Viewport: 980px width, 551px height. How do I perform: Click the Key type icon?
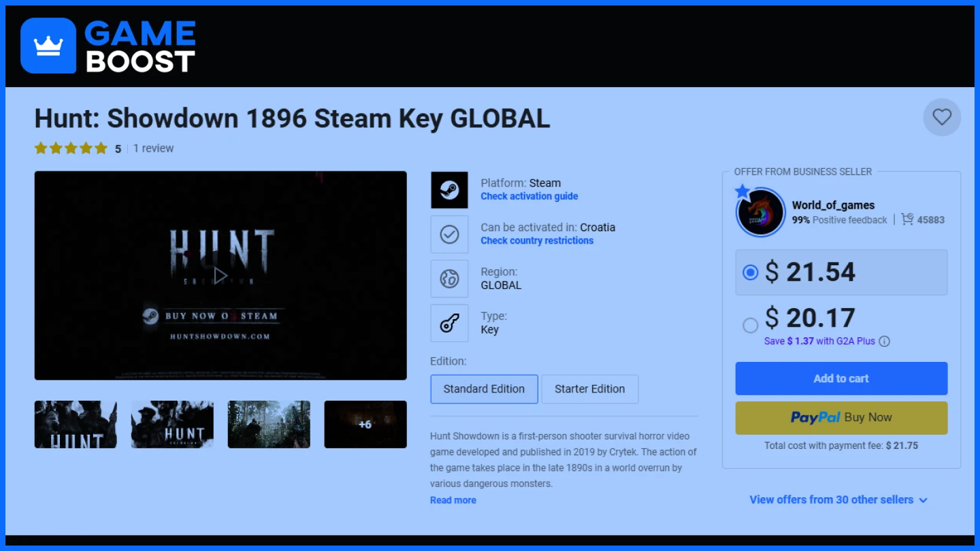[x=449, y=323]
